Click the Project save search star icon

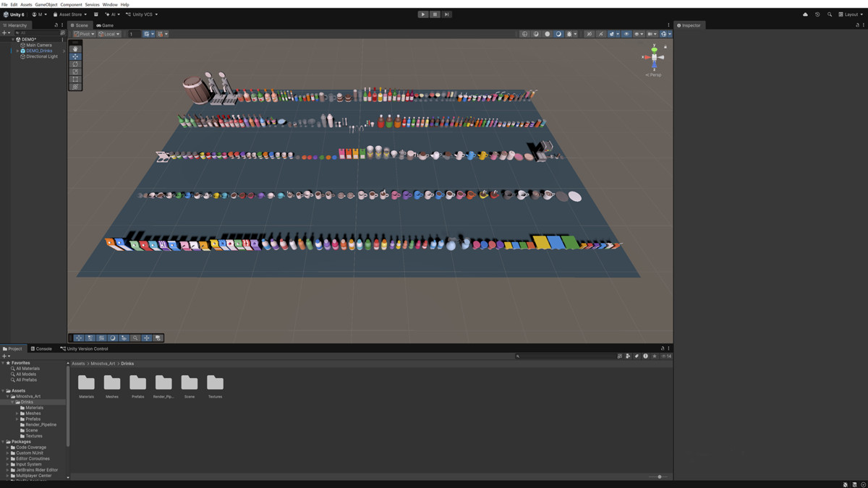[655, 356]
